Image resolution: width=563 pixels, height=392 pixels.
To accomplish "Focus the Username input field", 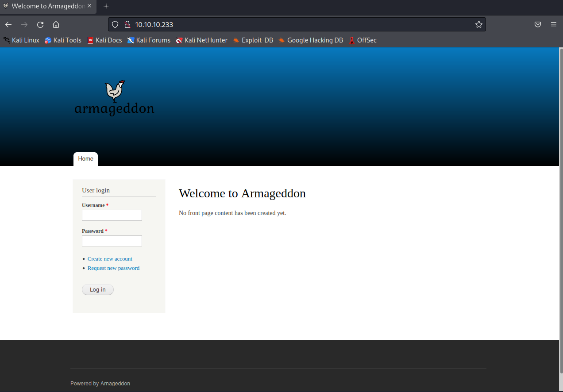I will pyautogui.click(x=112, y=215).
